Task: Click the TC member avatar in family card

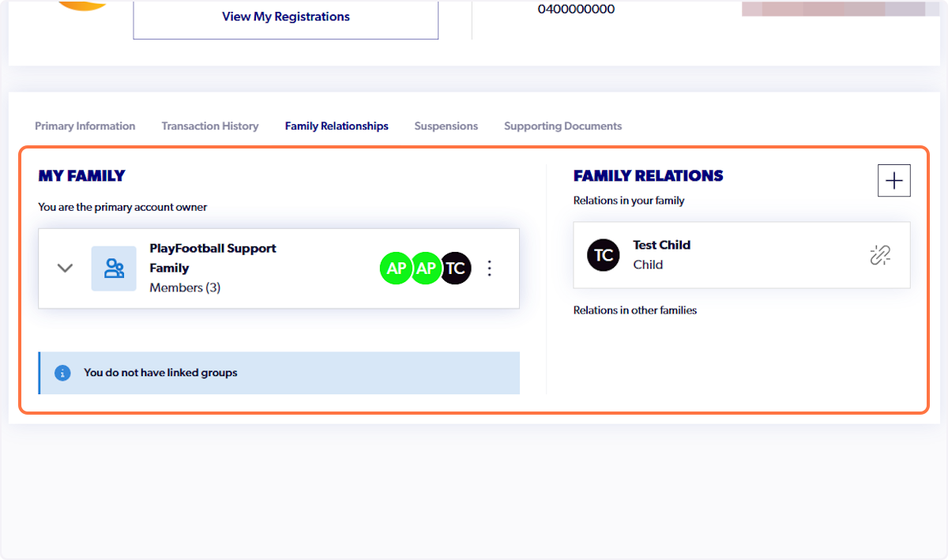Action: click(x=456, y=268)
